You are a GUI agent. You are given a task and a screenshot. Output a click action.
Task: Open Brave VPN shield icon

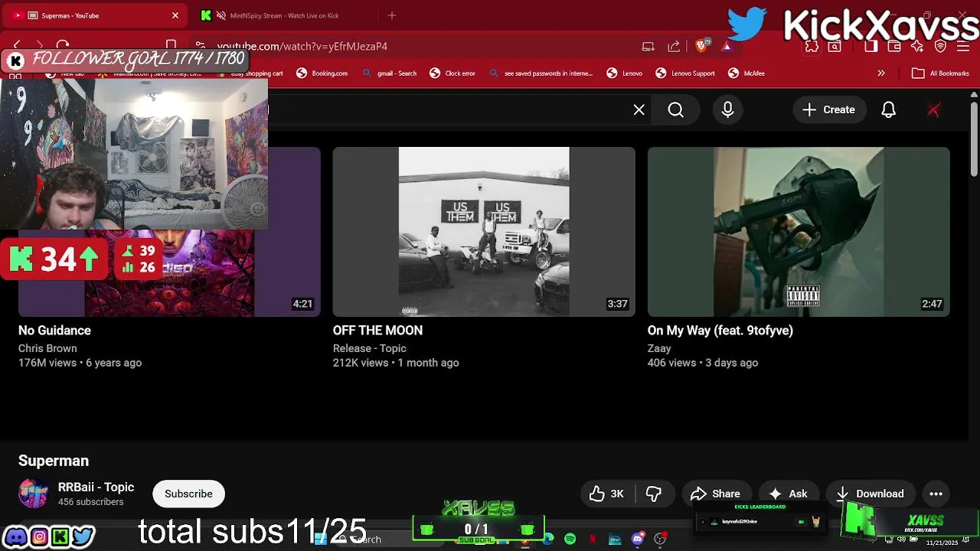pyautogui.click(x=940, y=46)
